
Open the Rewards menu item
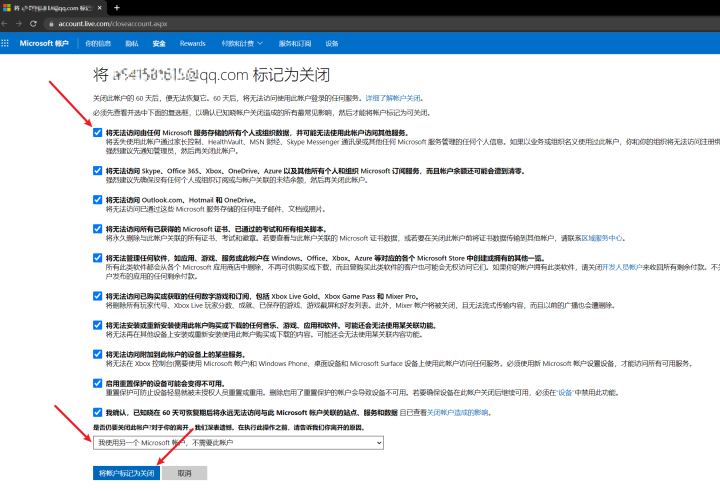(x=192, y=44)
